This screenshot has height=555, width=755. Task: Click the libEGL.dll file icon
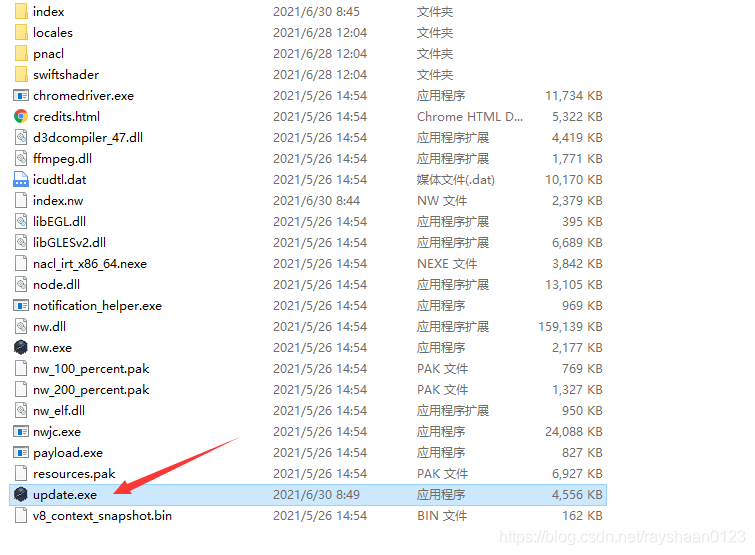(21, 221)
